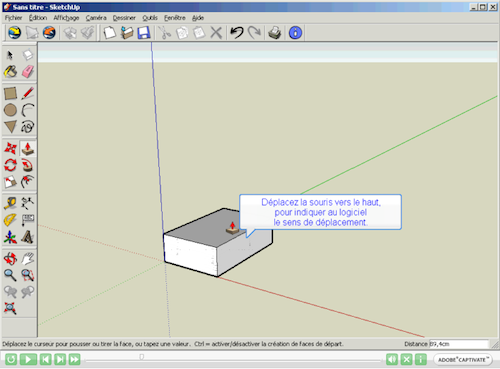Image resolution: width=500 pixels, height=369 pixels.
Task: Click the Distance value input field
Action: (458, 344)
